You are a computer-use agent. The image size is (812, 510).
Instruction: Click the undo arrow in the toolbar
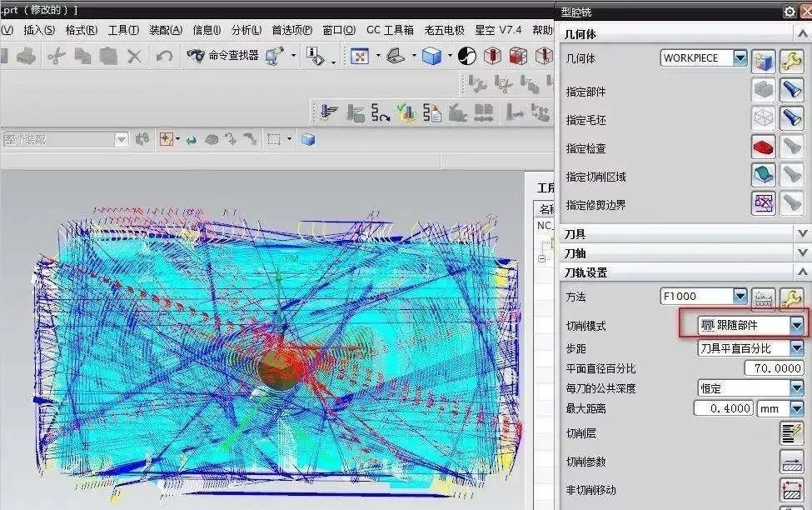[x=164, y=56]
